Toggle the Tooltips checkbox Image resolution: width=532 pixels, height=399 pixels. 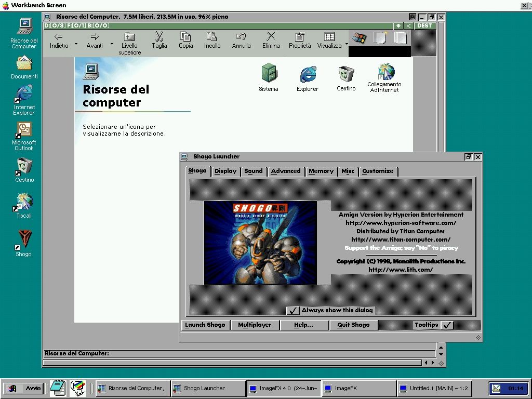(447, 325)
